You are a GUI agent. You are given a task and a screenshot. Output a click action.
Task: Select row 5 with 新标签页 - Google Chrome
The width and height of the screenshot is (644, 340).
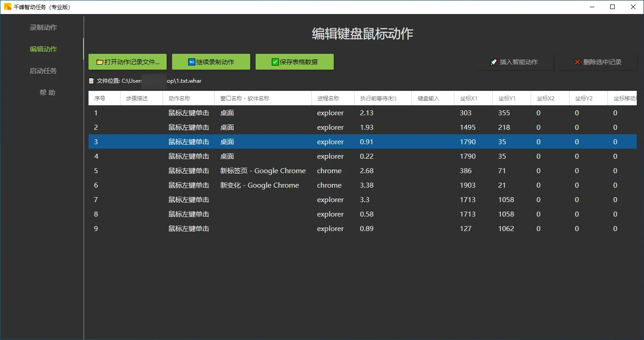(x=263, y=171)
